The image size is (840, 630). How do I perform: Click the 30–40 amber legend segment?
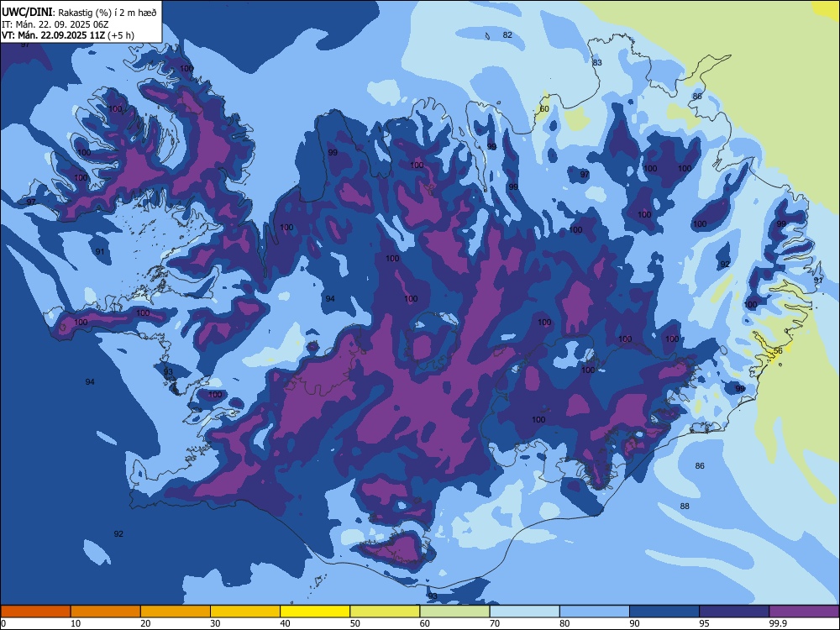click(245, 612)
